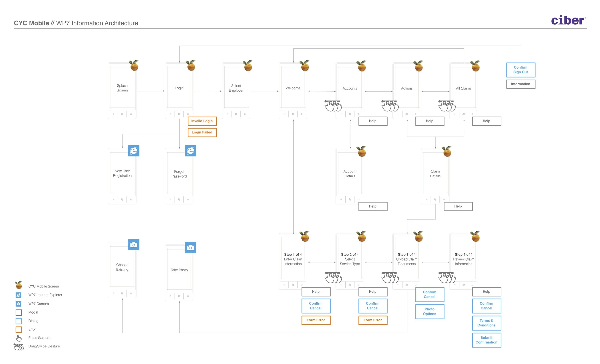Screen dimensions: 600x364
Task: Click the orange Error swatch in legend
Action: coord(19,329)
